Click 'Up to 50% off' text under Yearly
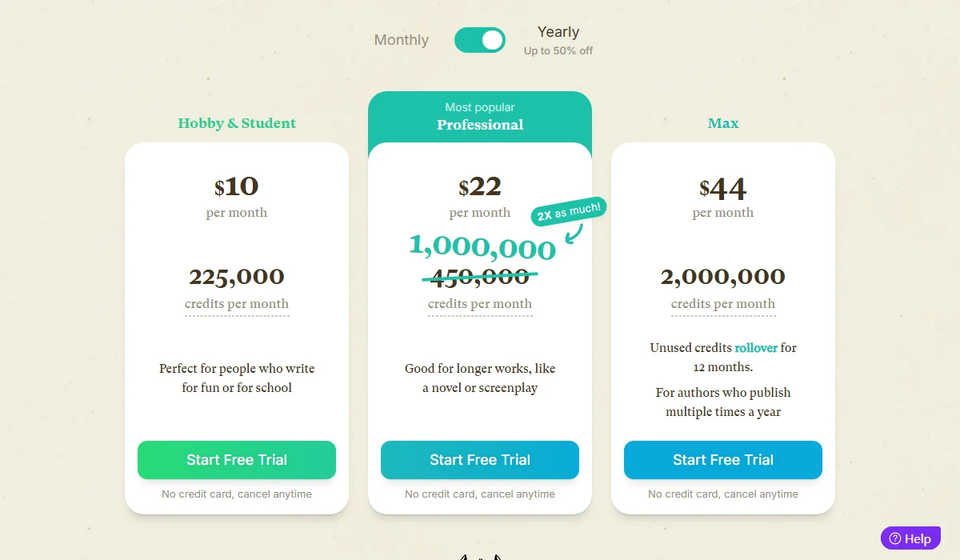 (x=558, y=50)
